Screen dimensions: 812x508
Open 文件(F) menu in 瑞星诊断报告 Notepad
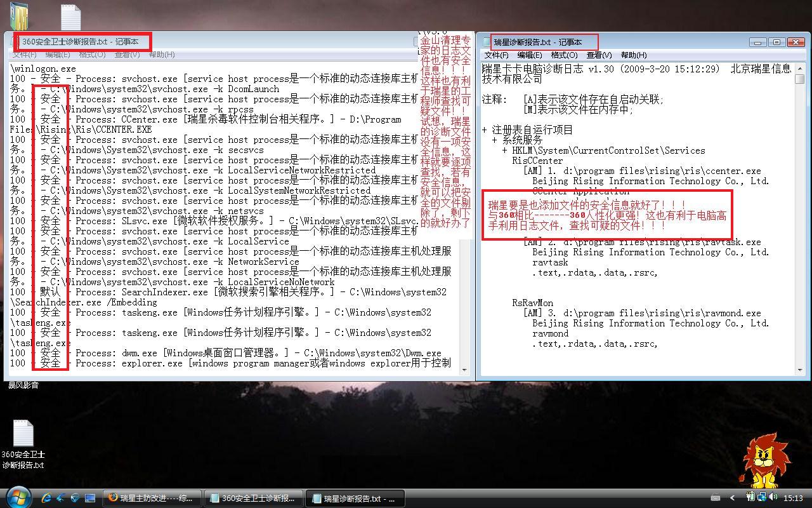496,55
